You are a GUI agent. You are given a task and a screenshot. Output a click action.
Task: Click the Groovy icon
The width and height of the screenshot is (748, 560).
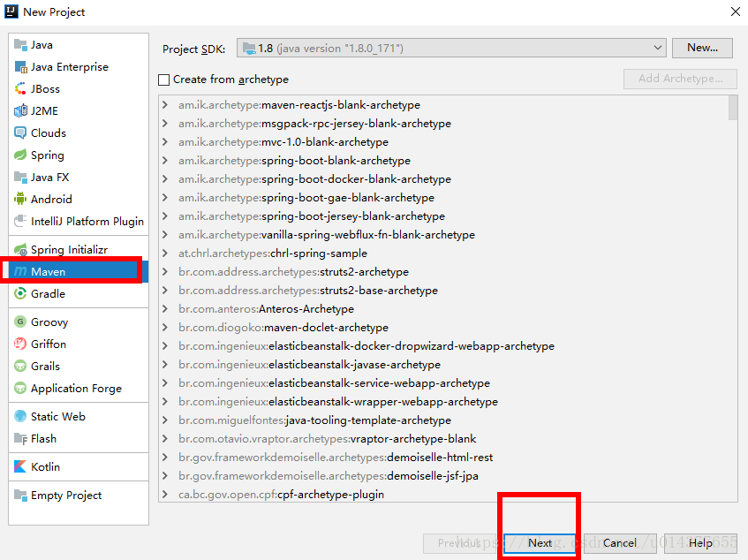pos(20,322)
